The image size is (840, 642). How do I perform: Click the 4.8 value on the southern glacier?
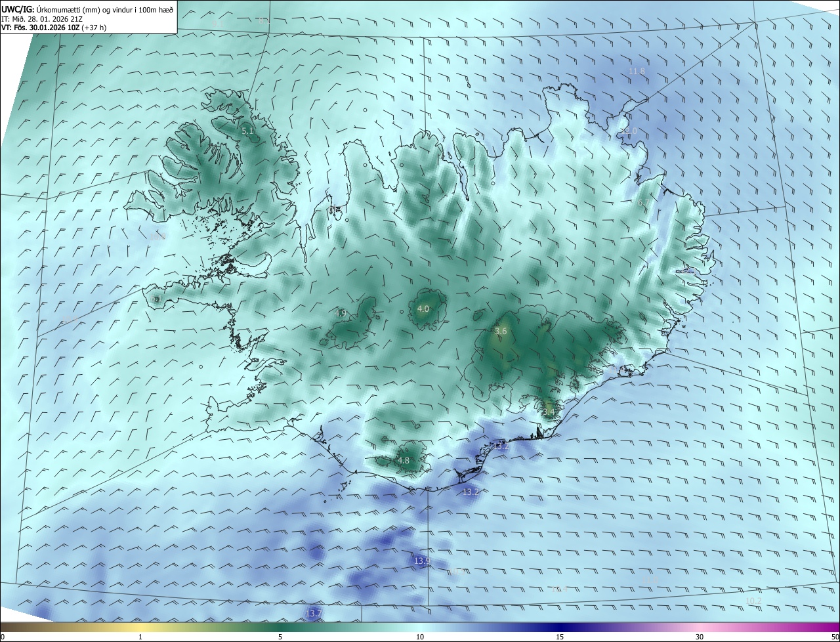tap(403, 461)
